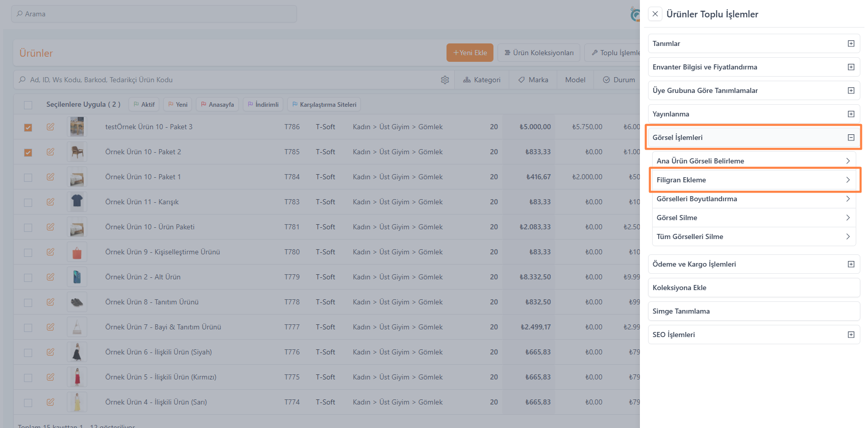Click edit icon for testÖrnek Ürün 10 - Paket 3
The height and width of the screenshot is (428, 868).
[x=51, y=127]
